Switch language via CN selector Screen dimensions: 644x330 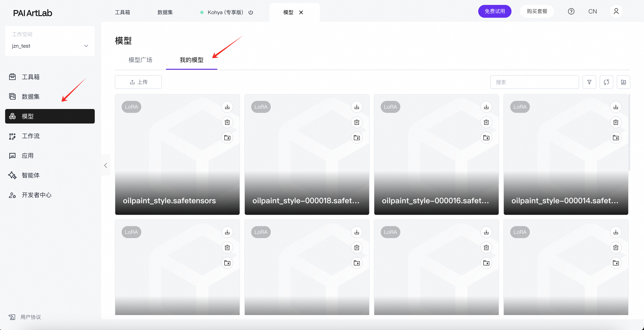(x=592, y=12)
